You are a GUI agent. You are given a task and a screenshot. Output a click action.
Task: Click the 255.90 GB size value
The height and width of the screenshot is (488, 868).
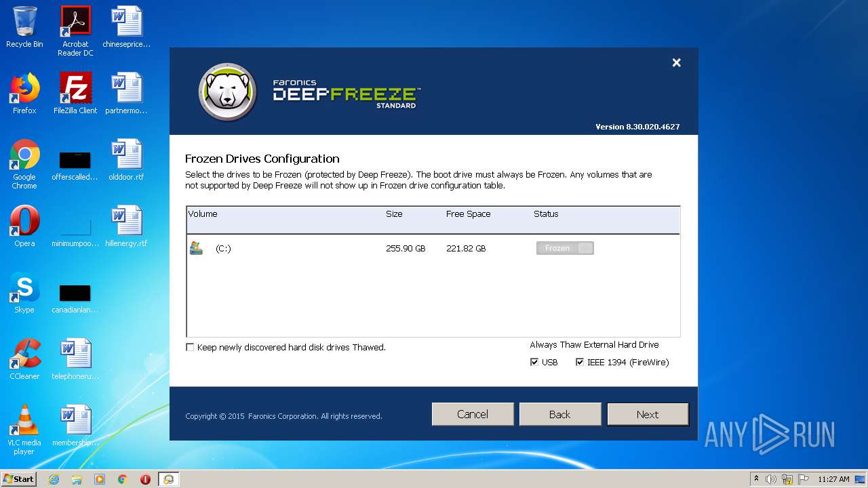tap(406, 249)
